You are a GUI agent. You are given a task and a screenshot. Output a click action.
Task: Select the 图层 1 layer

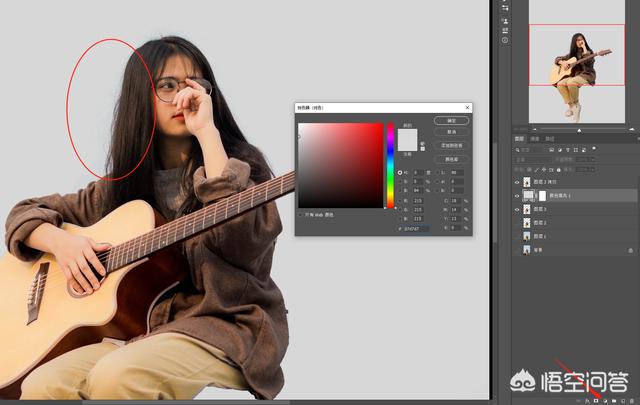click(x=574, y=236)
